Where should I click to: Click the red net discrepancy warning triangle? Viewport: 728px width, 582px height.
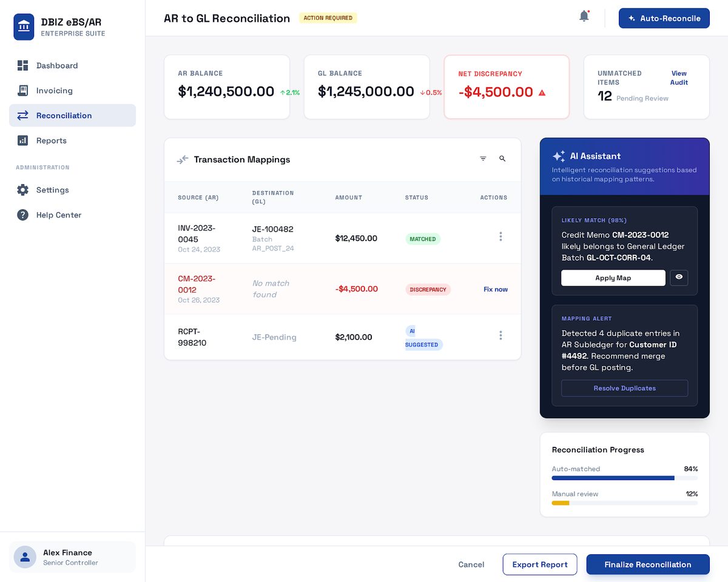[x=542, y=93]
